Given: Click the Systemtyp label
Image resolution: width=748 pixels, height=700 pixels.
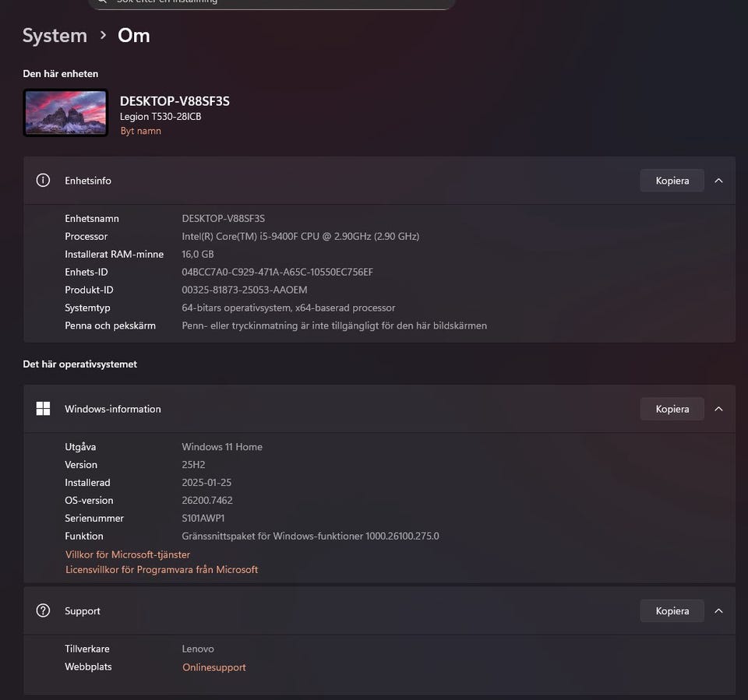Looking at the screenshot, I should tap(87, 308).
